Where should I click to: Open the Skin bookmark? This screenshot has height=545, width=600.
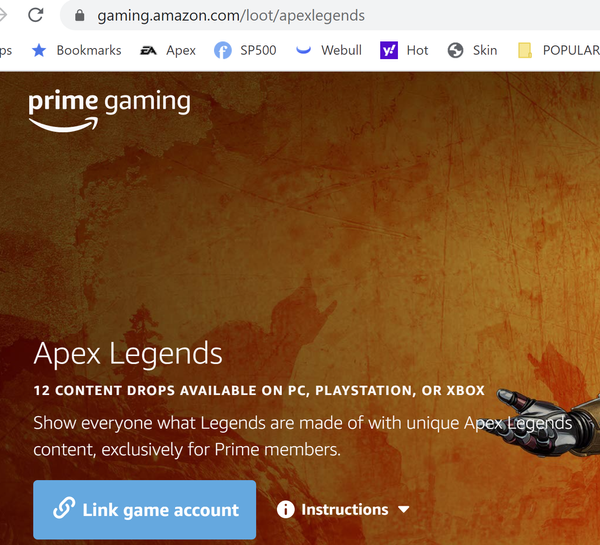[x=472, y=50]
